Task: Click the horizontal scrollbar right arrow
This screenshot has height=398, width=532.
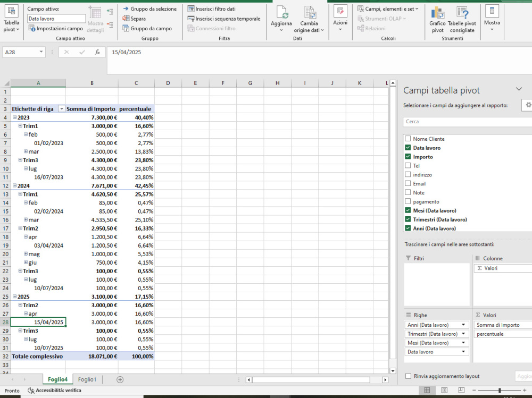Action: coord(385,380)
